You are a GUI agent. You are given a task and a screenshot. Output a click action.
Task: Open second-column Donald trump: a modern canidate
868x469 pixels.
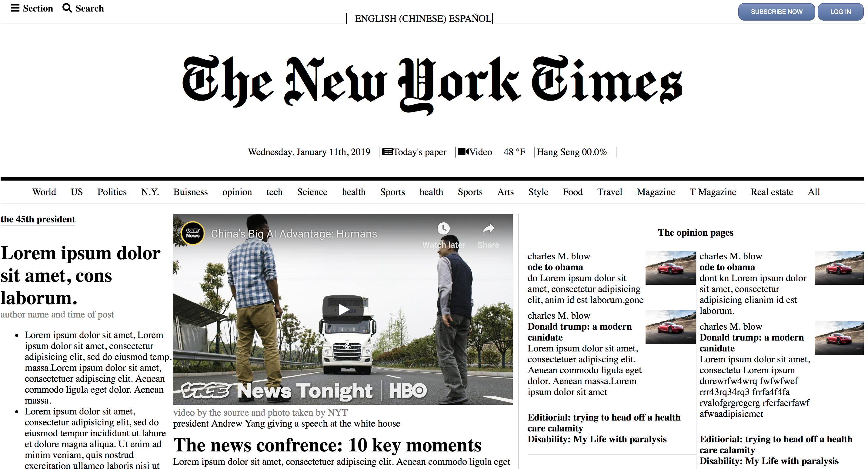point(751,343)
